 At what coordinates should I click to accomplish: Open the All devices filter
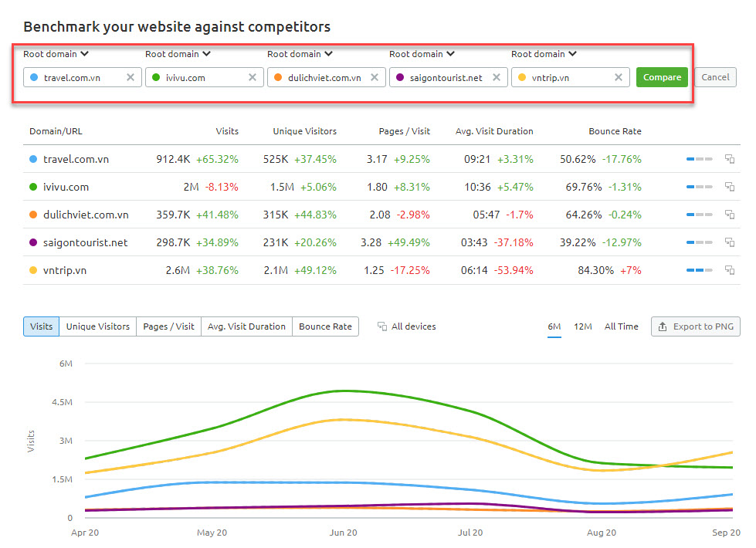tap(407, 326)
